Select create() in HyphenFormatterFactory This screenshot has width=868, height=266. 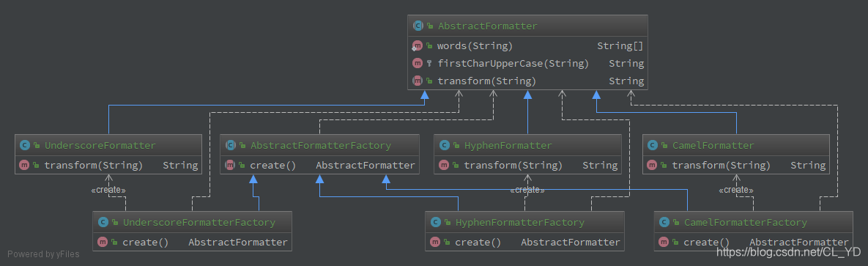pos(478,242)
